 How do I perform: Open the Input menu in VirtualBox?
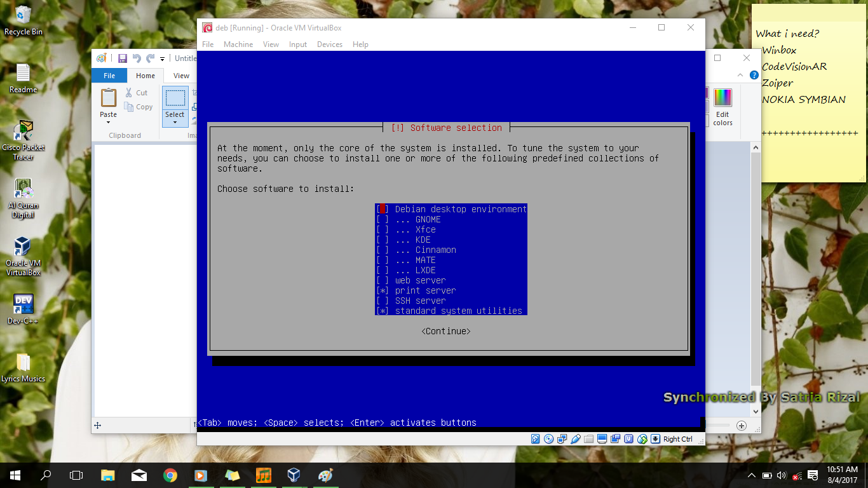pos(298,44)
